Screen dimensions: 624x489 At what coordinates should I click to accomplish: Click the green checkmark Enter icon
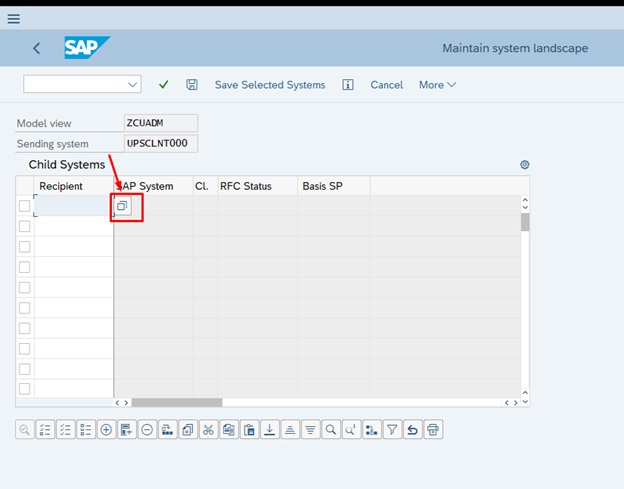(164, 85)
